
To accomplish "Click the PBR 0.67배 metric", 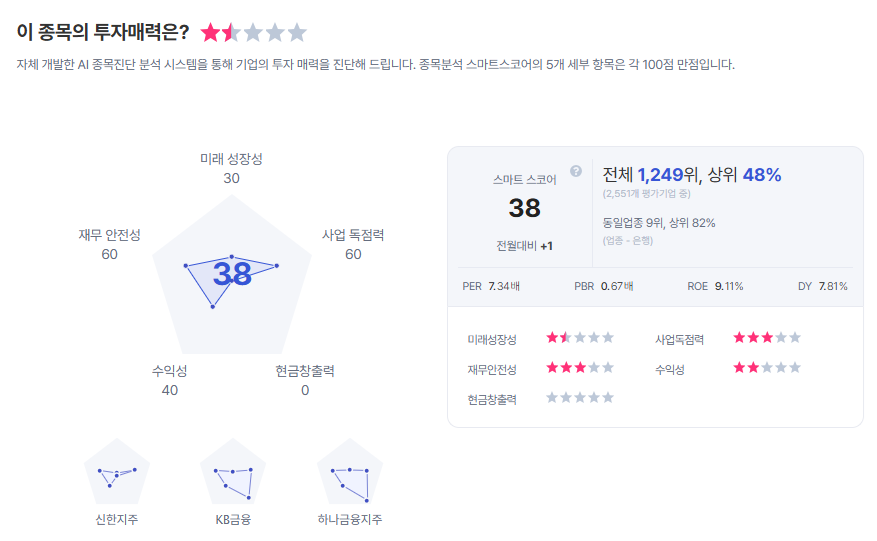I will pos(603,286).
